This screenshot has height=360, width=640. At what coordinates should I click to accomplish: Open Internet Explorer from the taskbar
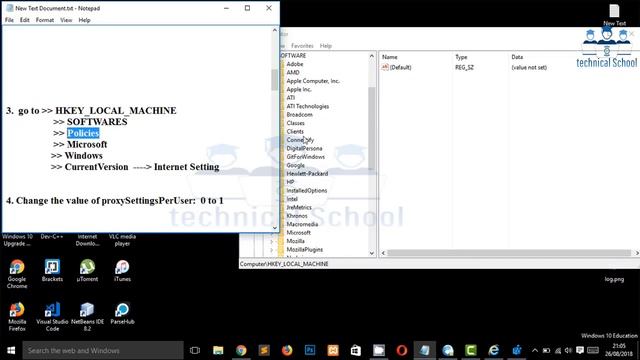pyautogui.click(x=493, y=350)
